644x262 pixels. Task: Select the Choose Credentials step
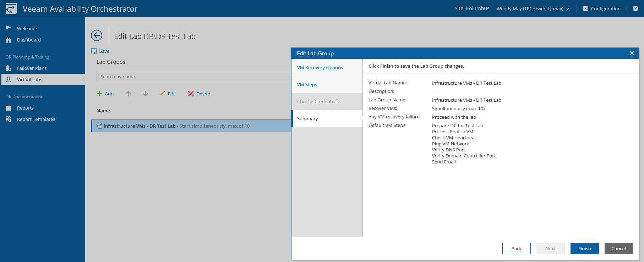coord(327,101)
